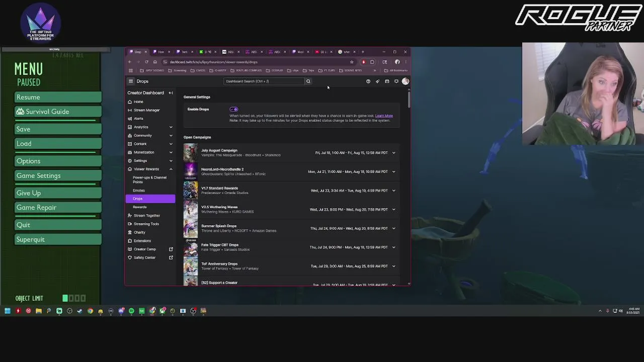Open the Twitch dashboard hamburger menu
Image resolution: width=644 pixels, height=362 pixels.
[x=131, y=81]
